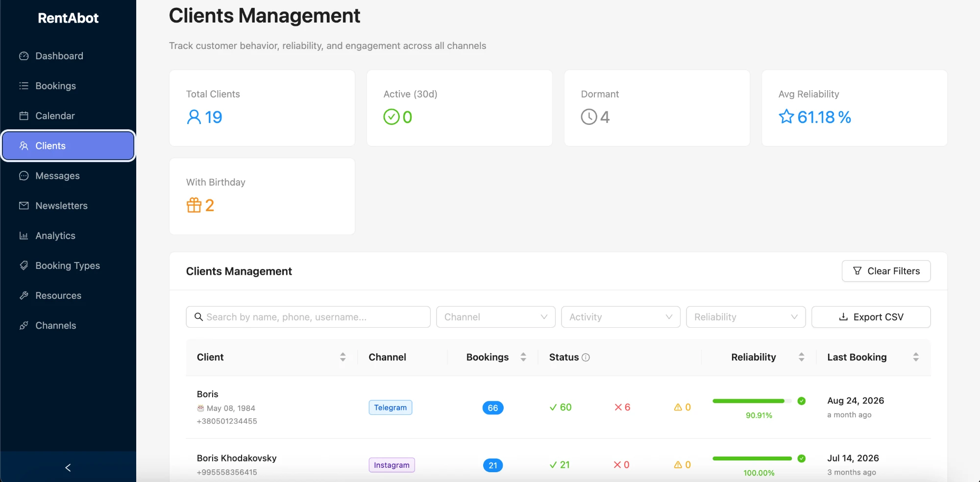Sort the table by Reliability column

[x=802, y=357]
